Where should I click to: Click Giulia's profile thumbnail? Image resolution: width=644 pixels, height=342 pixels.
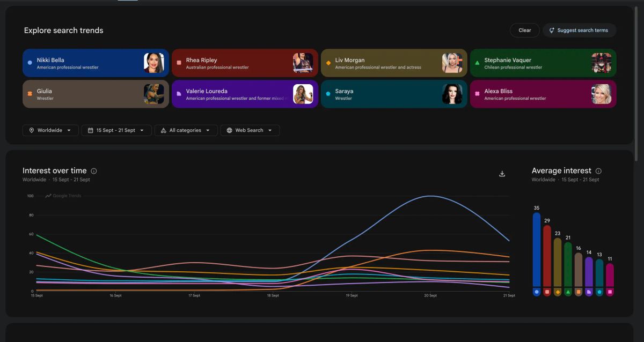(154, 94)
